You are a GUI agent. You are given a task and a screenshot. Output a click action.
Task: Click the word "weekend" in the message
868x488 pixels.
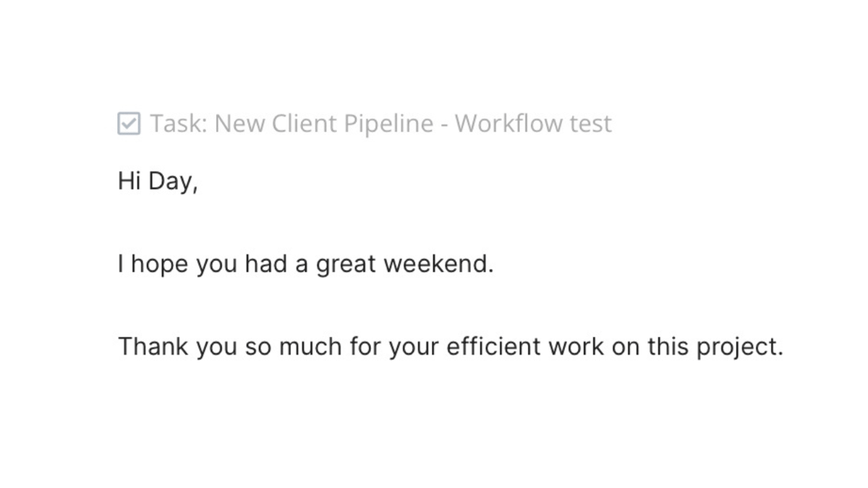(435, 264)
